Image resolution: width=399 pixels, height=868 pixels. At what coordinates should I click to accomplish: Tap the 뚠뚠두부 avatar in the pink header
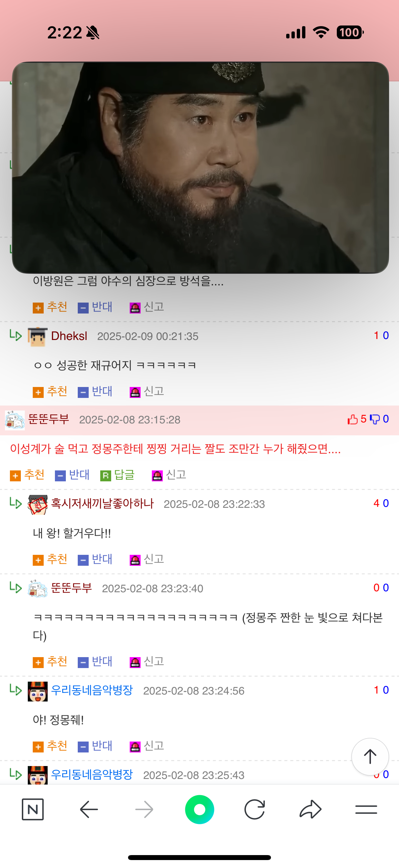(15, 420)
